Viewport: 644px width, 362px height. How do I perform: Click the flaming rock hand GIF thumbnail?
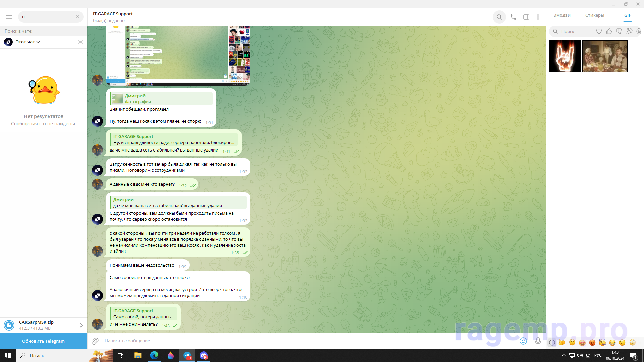[x=565, y=56]
